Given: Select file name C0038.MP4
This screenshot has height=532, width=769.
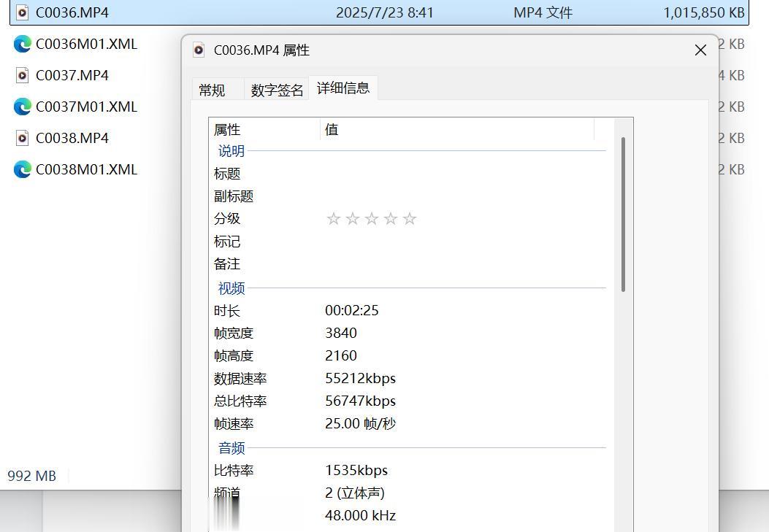Looking at the screenshot, I should 72,138.
